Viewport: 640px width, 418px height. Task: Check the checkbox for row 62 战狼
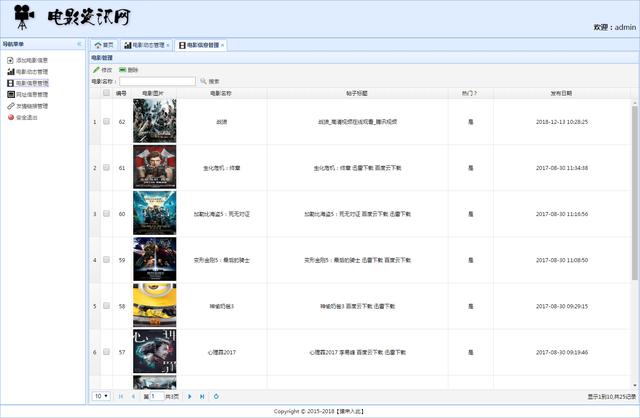coord(107,121)
